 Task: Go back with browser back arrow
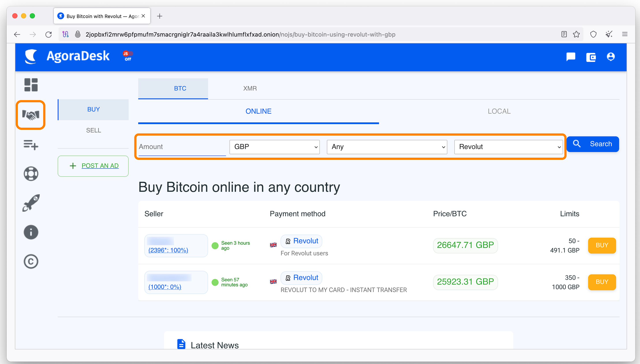(x=17, y=34)
